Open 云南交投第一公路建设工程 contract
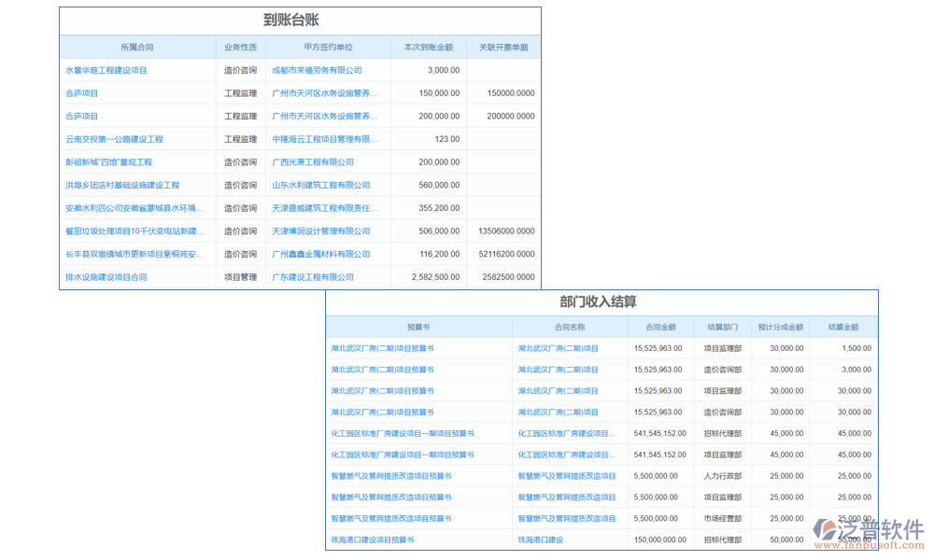 click(114, 139)
